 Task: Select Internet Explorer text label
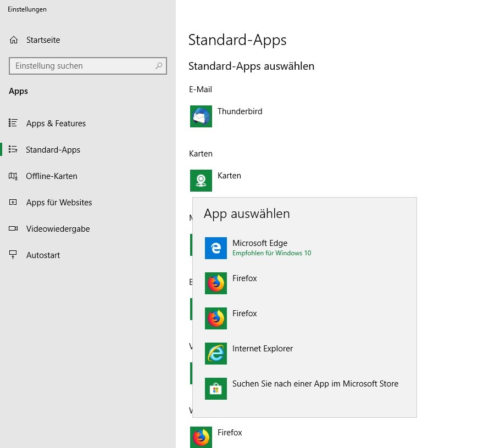coord(263,349)
